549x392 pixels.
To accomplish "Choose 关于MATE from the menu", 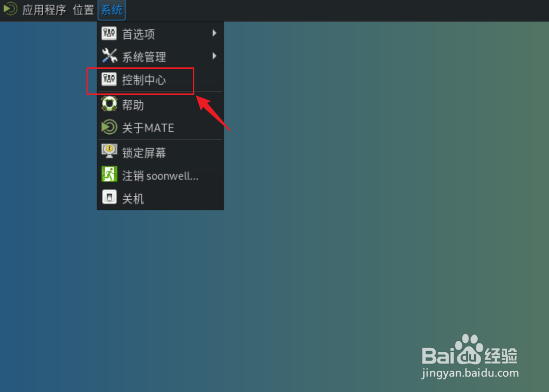I will (160, 127).
